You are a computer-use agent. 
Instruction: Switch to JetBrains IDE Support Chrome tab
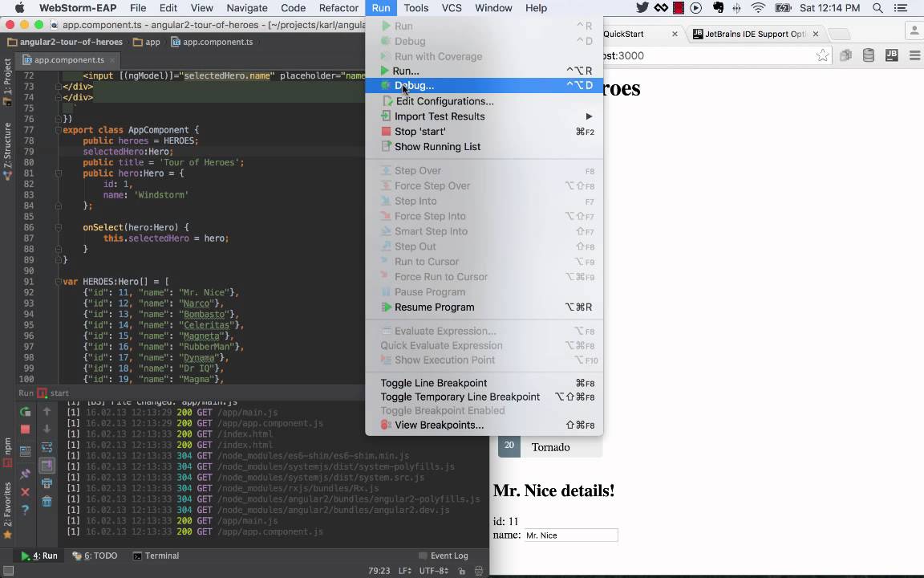(754, 34)
